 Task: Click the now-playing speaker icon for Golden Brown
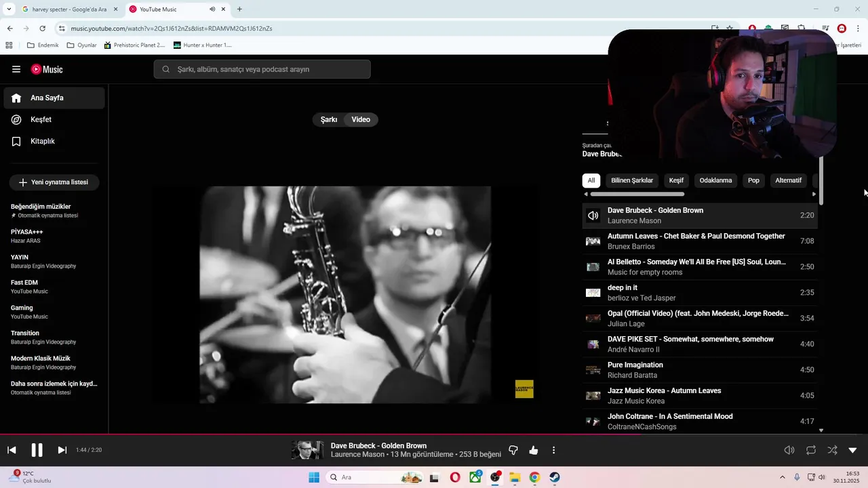pos(593,216)
